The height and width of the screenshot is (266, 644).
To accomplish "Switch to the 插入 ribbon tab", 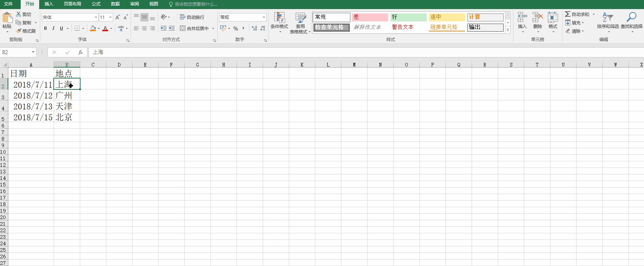I will [49, 4].
